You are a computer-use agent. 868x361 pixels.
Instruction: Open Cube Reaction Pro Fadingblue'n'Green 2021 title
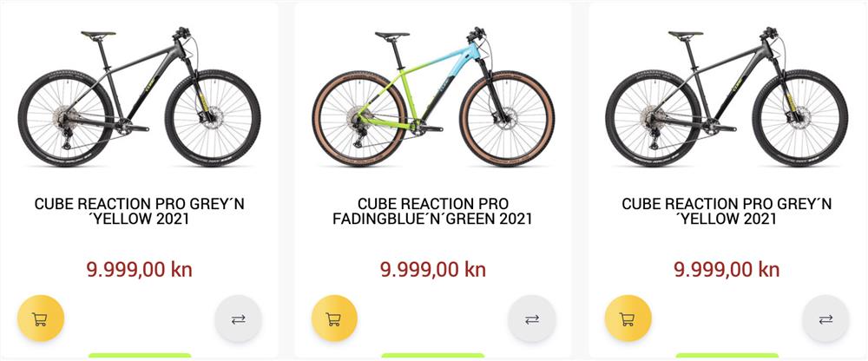(433, 212)
